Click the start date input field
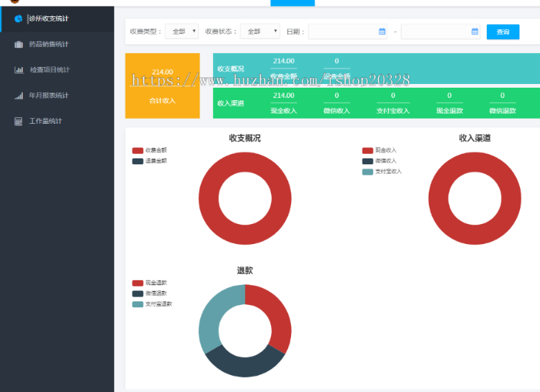 pos(348,32)
